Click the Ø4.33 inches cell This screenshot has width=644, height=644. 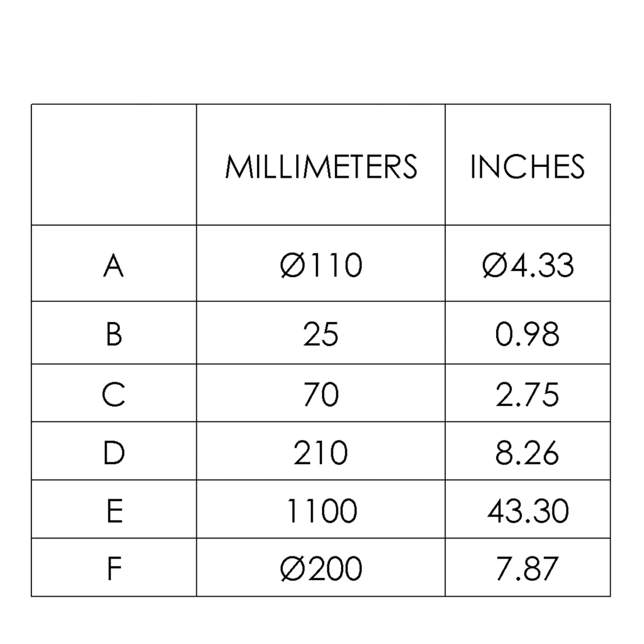(x=528, y=265)
